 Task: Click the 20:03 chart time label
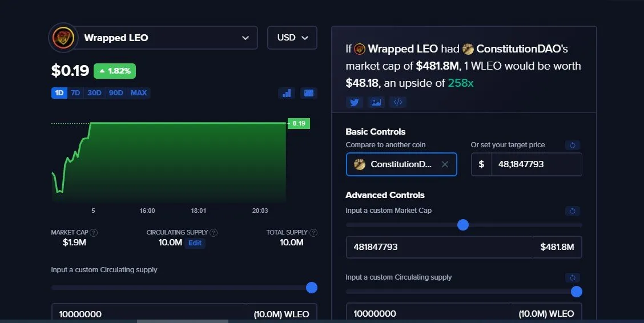click(260, 211)
